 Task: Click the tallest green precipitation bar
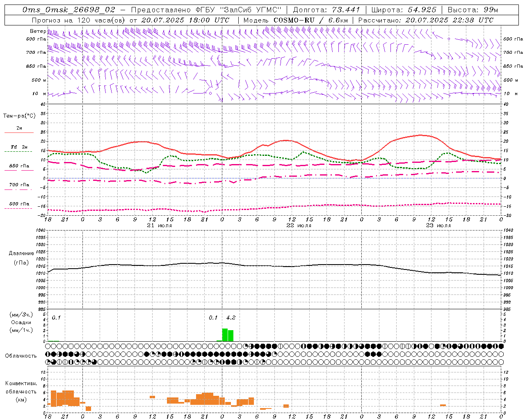[x=225, y=335]
